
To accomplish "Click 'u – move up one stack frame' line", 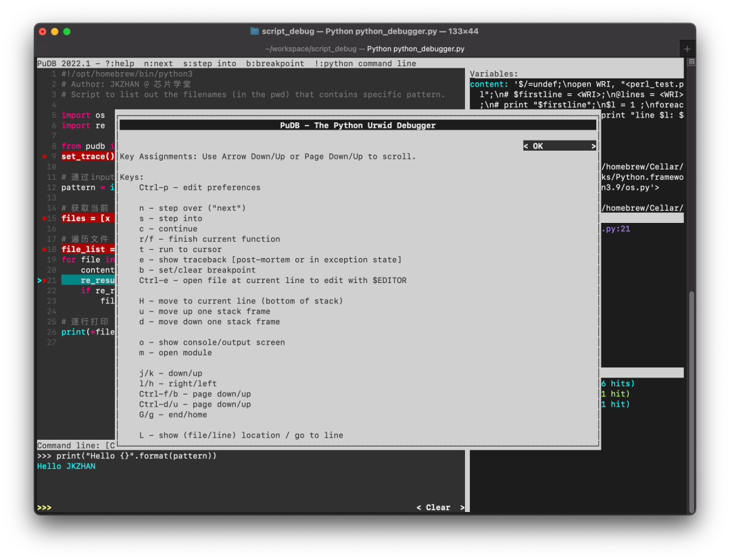I will [204, 311].
